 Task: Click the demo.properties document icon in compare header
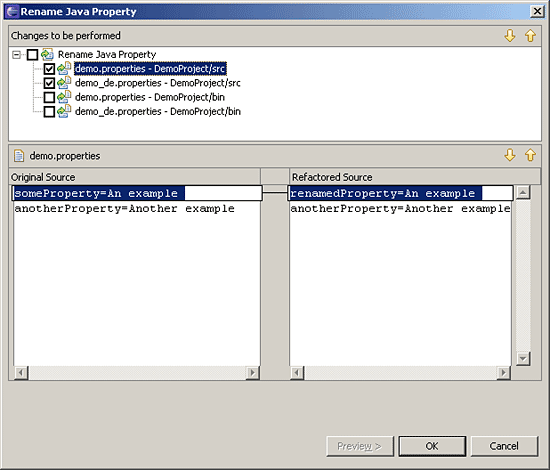coord(19,156)
